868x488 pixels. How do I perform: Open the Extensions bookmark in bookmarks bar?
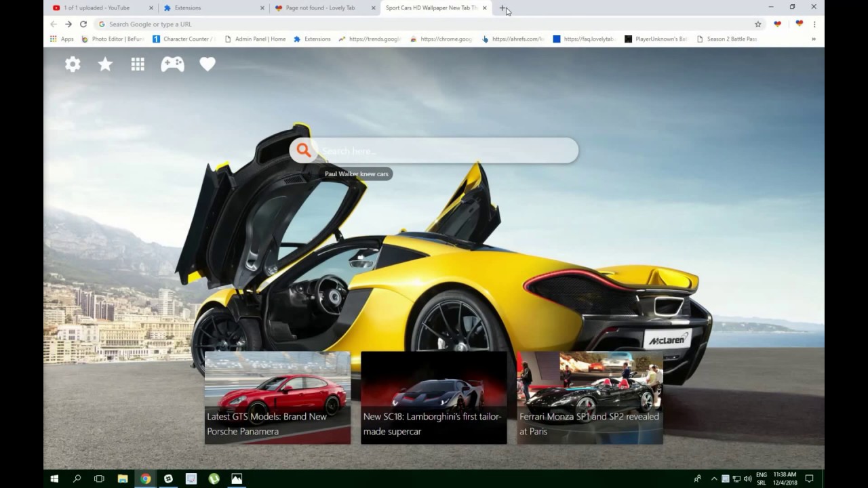click(x=312, y=39)
